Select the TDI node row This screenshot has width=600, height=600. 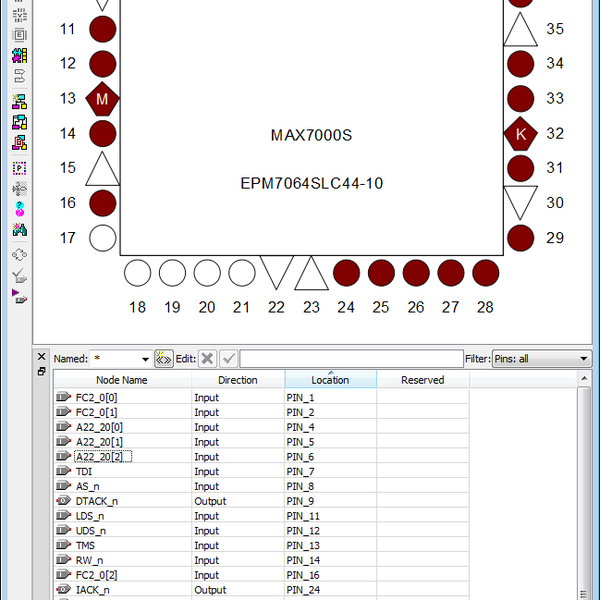[x=262, y=471]
